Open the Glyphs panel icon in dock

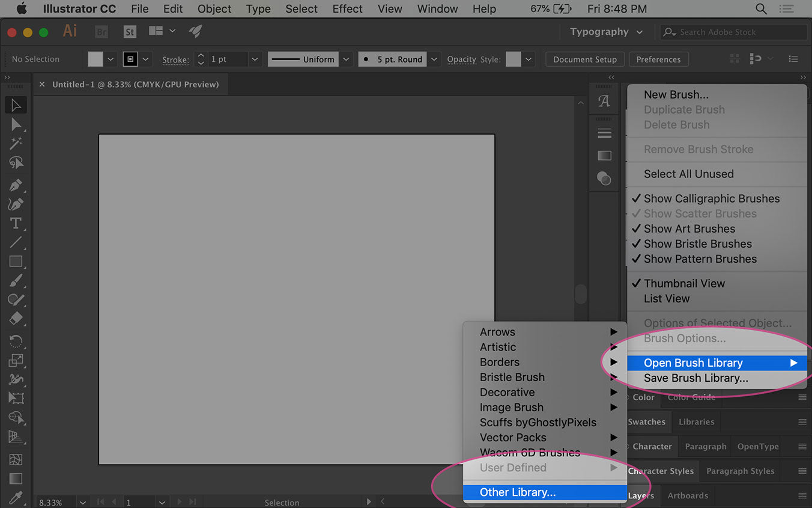click(604, 102)
